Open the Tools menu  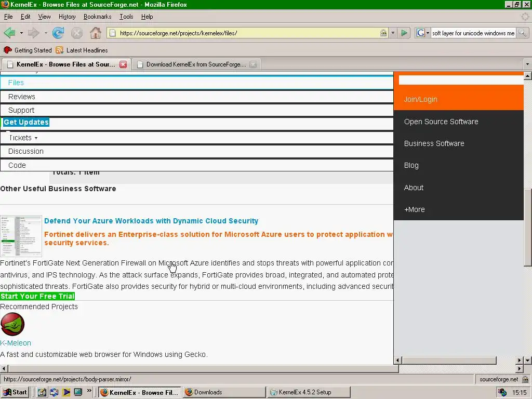(126, 17)
